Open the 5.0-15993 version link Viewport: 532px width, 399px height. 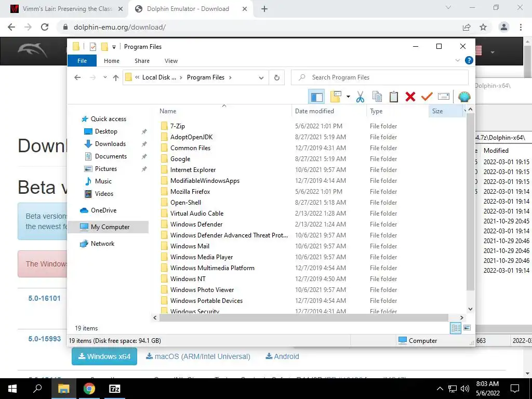coord(45,339)
